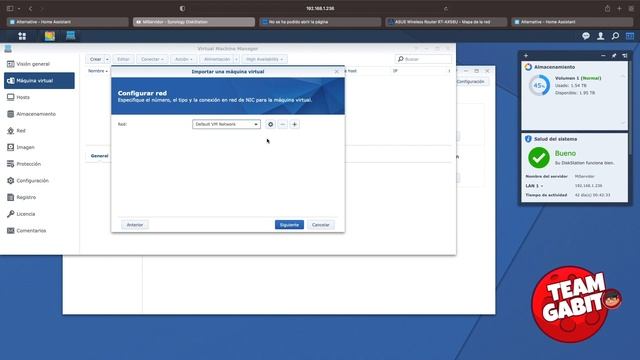Open the High Availability dropdown

coord(264,59)
